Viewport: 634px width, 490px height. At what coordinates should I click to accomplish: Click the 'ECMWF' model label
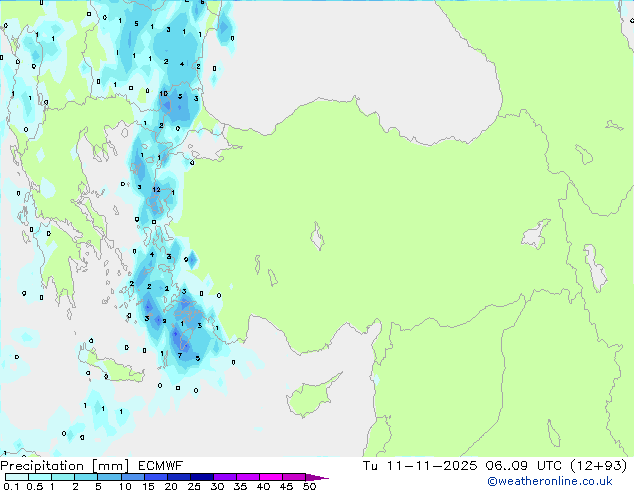pos(161,466)
